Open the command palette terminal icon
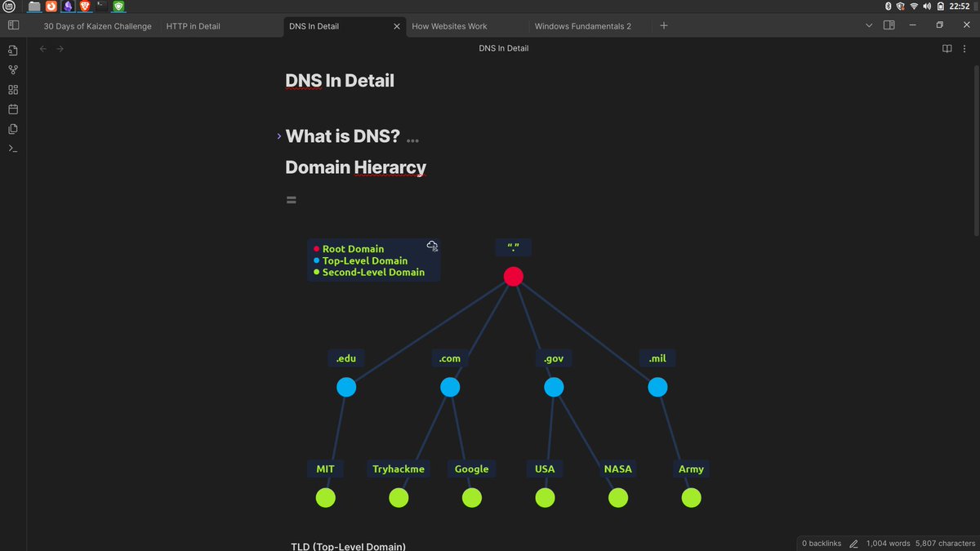 [13, 149]
